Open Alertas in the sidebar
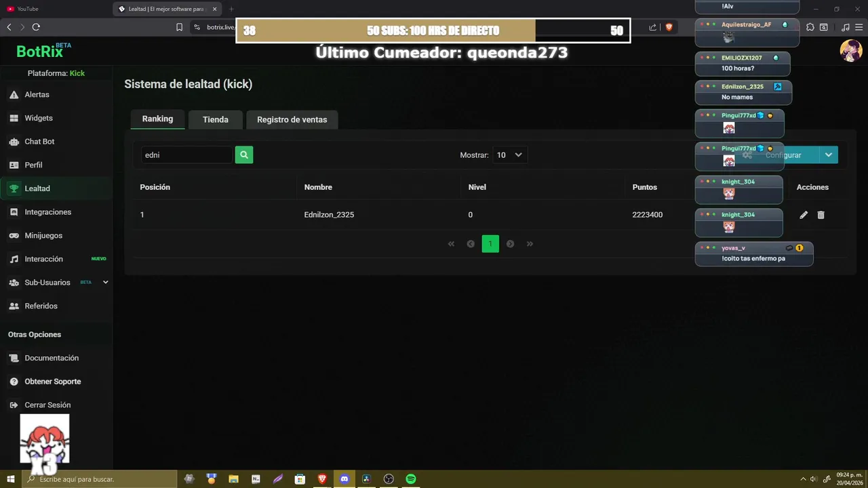 point(37,95)
